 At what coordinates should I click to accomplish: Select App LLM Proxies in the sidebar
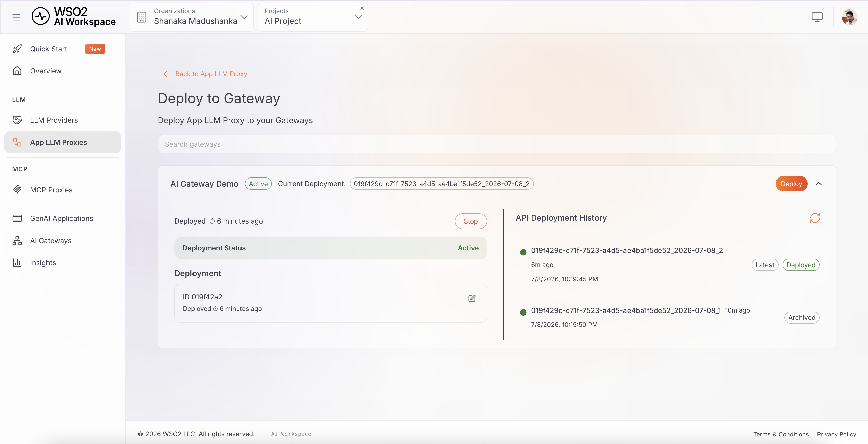63,142
